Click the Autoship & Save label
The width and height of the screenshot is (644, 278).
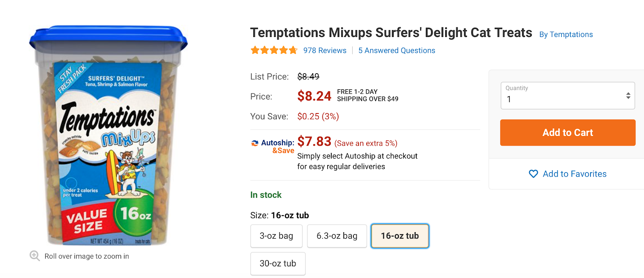click(x=278, y=146)
